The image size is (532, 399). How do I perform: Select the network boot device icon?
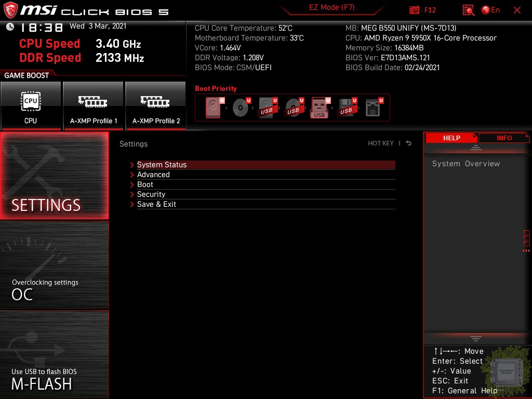374,108
